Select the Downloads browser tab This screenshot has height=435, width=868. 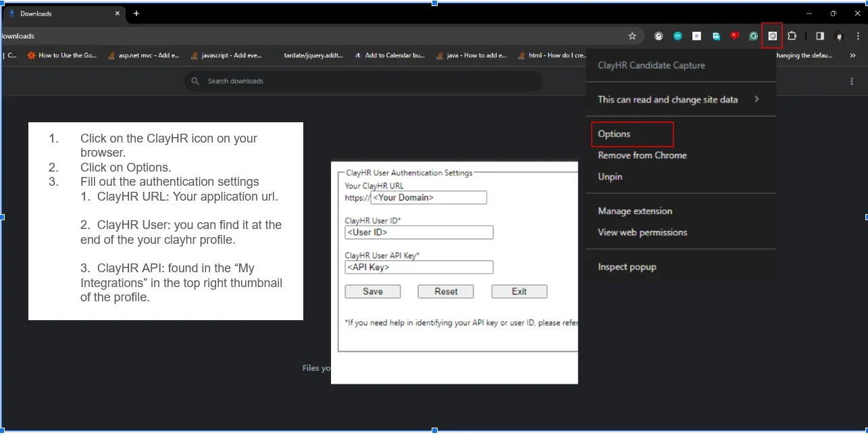(63, 14)
